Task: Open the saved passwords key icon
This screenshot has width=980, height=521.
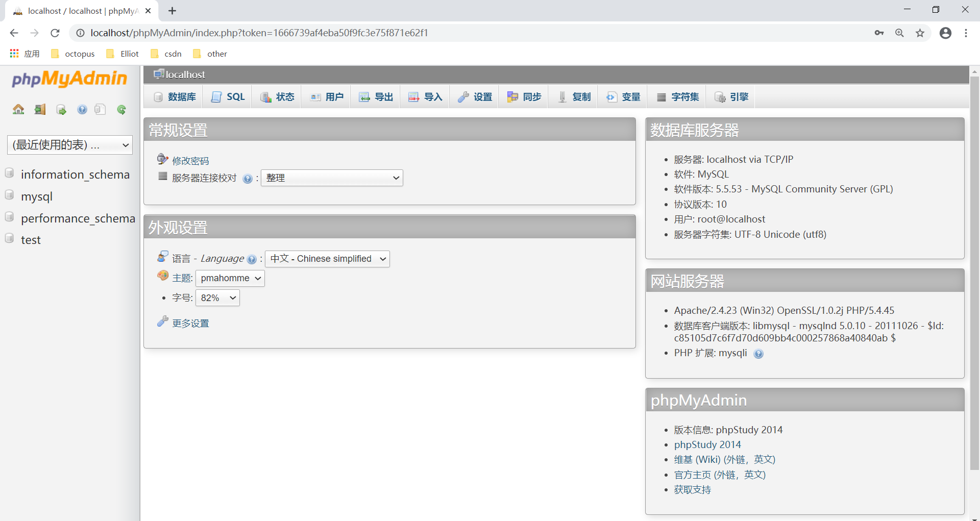Action: coord(879,33)
